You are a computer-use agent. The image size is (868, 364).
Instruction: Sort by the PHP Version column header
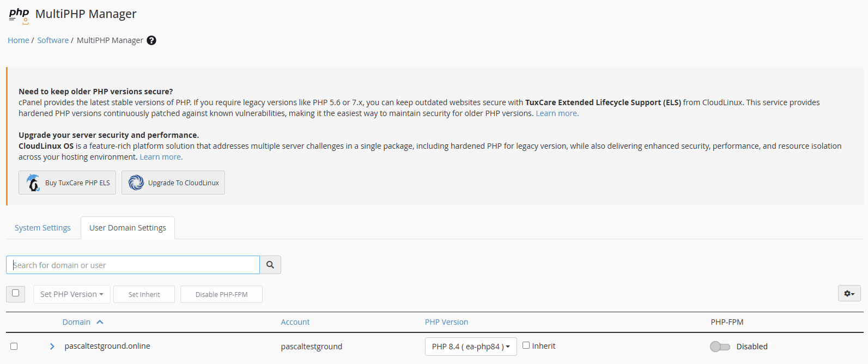point(446,322)
